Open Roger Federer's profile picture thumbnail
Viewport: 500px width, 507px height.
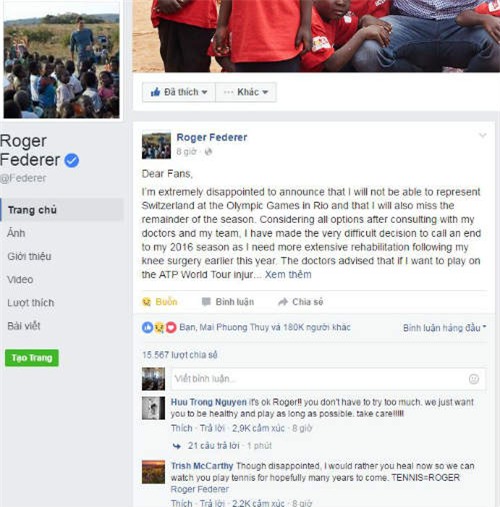[x=156, y=146]
